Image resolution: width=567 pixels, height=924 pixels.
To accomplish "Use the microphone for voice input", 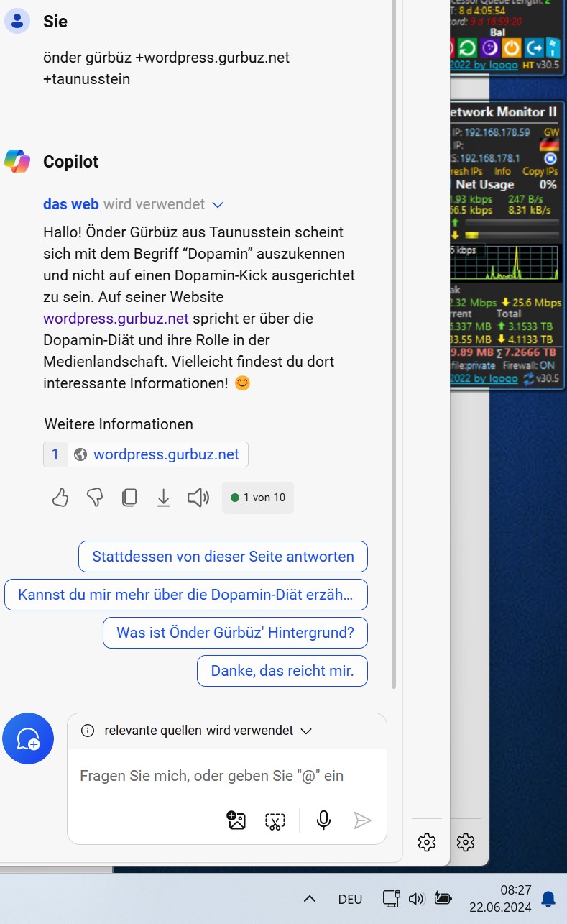I will pyautogui.click(x=324, y=820).
